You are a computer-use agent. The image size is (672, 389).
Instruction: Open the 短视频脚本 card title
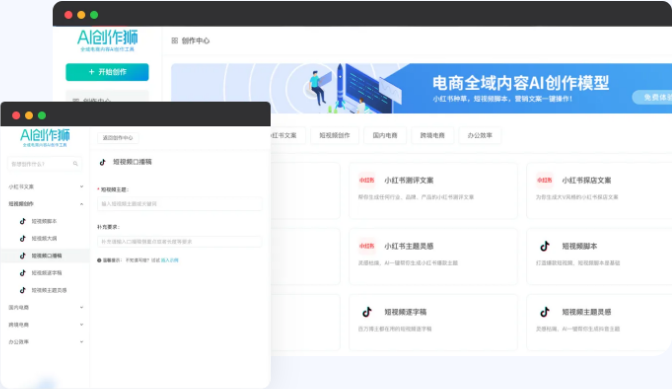(579, 246)
